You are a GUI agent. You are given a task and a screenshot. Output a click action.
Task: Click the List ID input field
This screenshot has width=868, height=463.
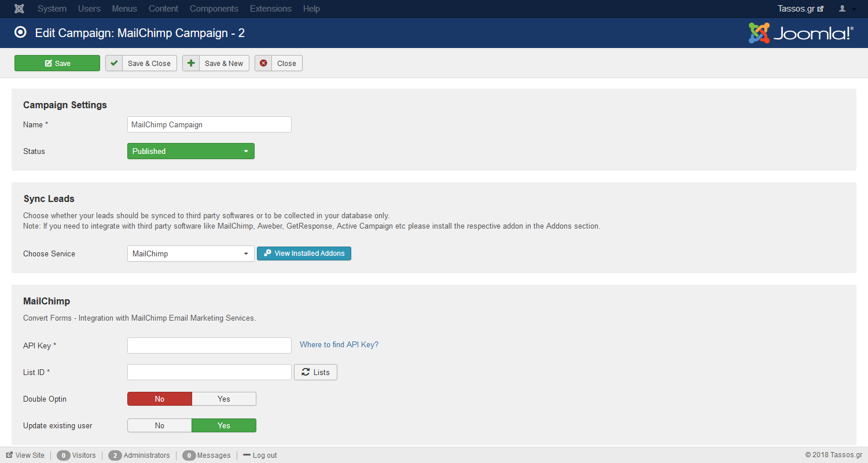point(209,372)
